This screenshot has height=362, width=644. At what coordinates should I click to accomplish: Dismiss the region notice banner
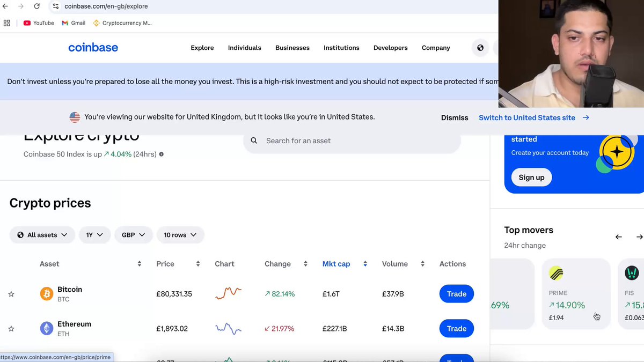tap(455, 117)
